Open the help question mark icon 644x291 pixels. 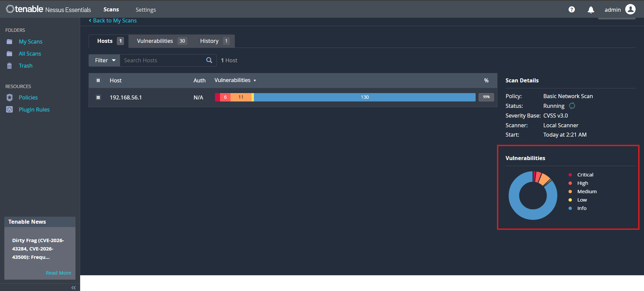pos(572,10)
